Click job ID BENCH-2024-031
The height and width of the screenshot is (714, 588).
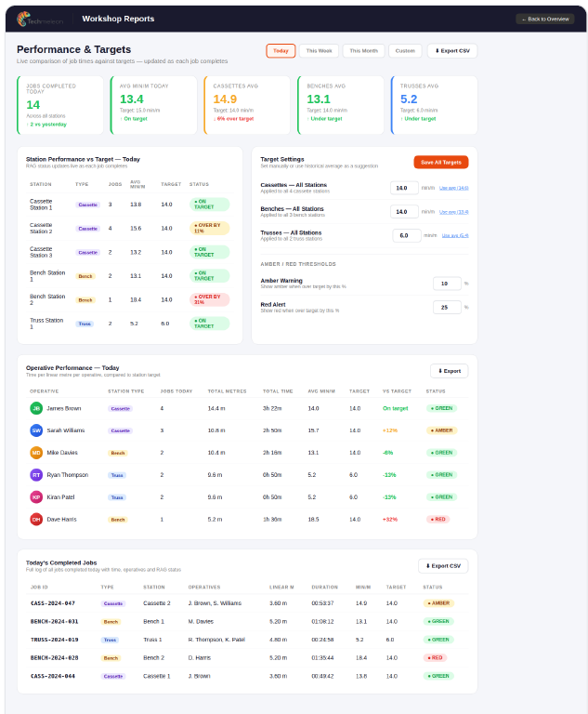54,622
